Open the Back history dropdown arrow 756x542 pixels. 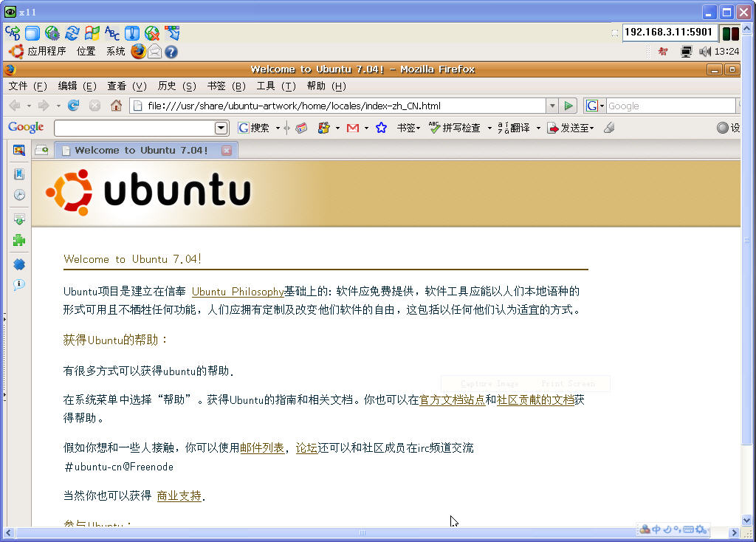point(29,106)
